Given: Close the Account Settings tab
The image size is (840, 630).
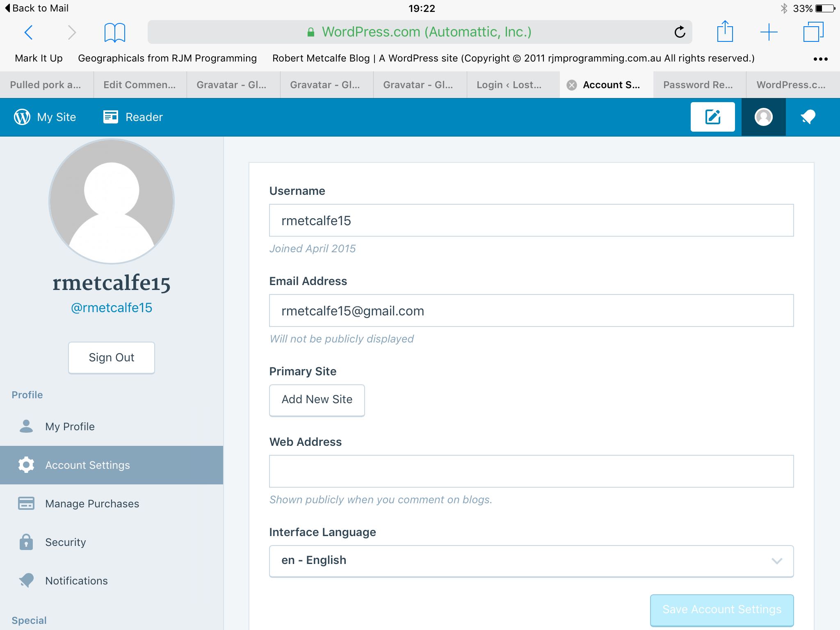Looking at the screenshot, I should (x=571, y=85).
